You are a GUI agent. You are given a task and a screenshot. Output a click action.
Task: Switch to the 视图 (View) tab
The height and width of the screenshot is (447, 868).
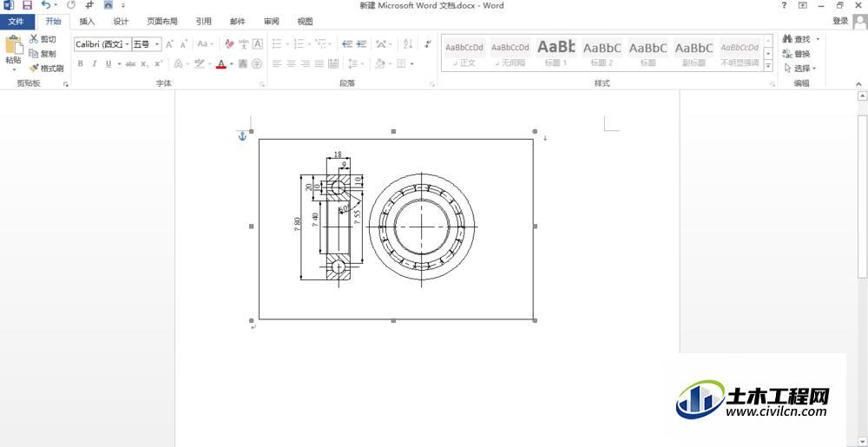tap(305, 22)
